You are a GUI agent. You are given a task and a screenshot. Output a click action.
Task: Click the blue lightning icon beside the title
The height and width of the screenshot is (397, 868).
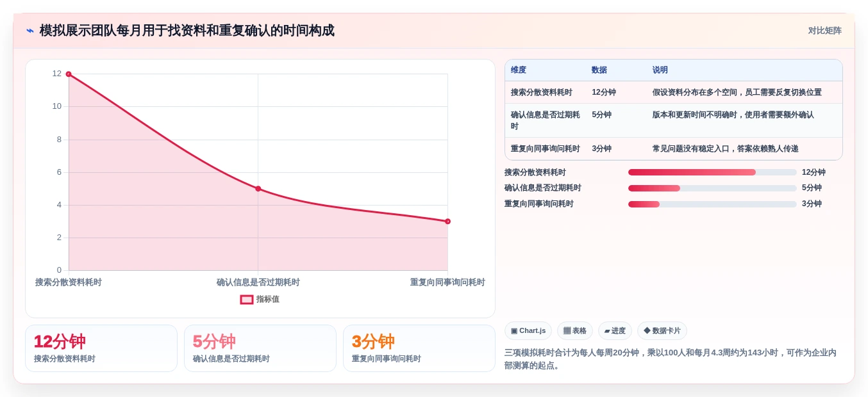pos(30,31)
